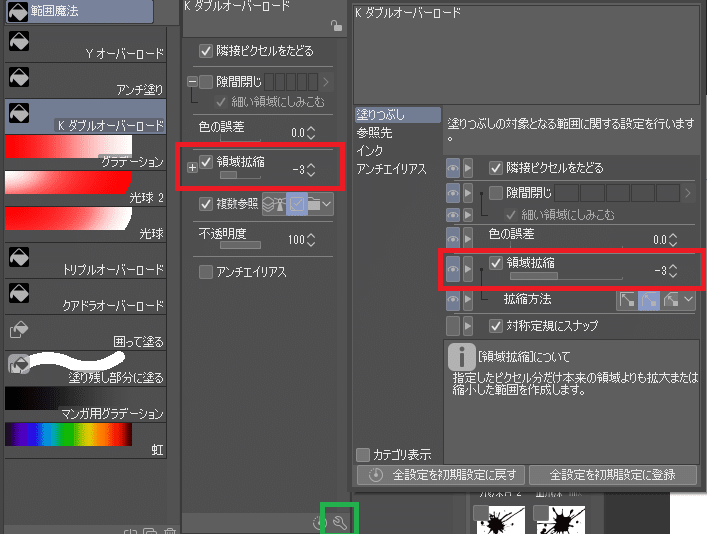Hide 色の誤差 row using eye toggle
The width and height of the screenshot is (707, 534).
coord(453,237)
